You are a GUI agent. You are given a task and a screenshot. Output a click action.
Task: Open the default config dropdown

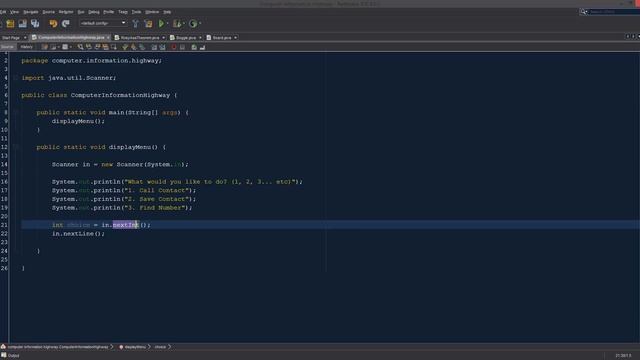103,23
